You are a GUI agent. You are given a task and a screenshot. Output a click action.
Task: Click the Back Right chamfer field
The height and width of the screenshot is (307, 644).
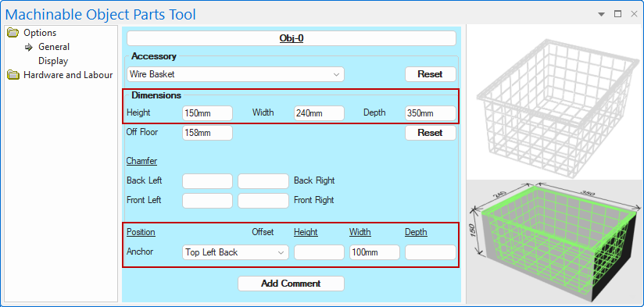[x=263, y=181]
